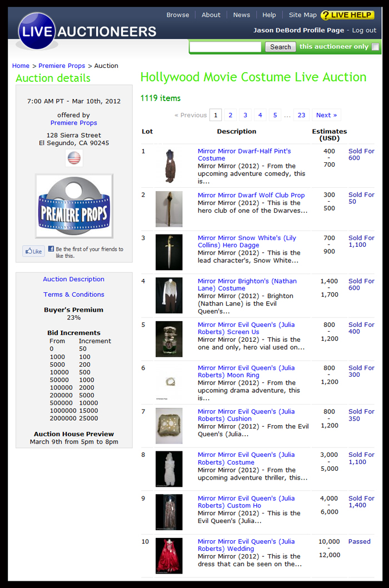The image size is (389, 588).
Task: Go to page 3 of results
Action: 245,115
